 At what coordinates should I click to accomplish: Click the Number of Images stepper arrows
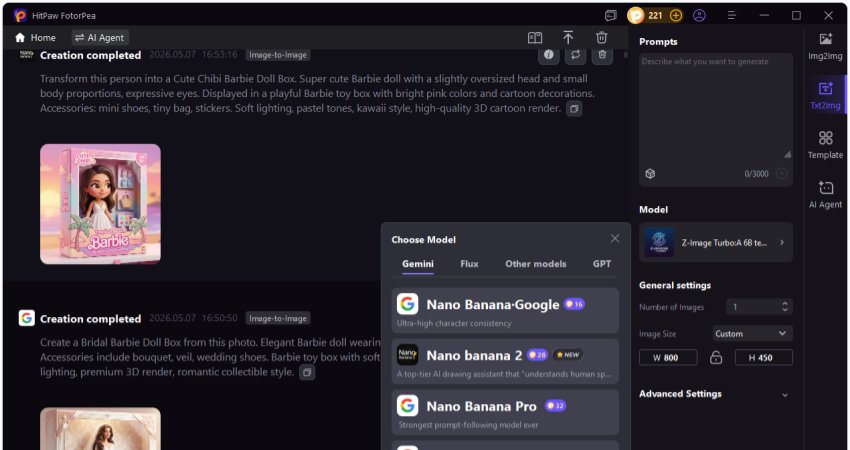pyautogui.click(x=785, y=307)
